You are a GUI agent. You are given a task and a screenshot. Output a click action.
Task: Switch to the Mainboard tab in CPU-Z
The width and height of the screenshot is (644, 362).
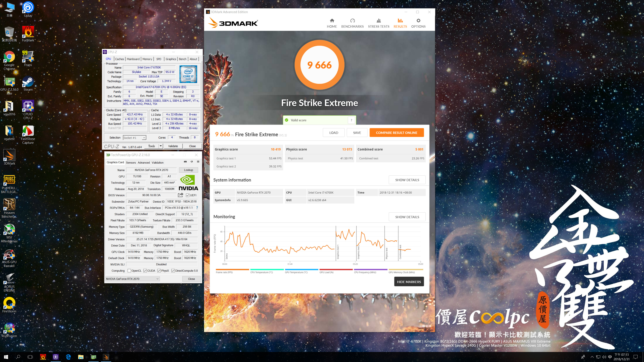click(133, 59)
